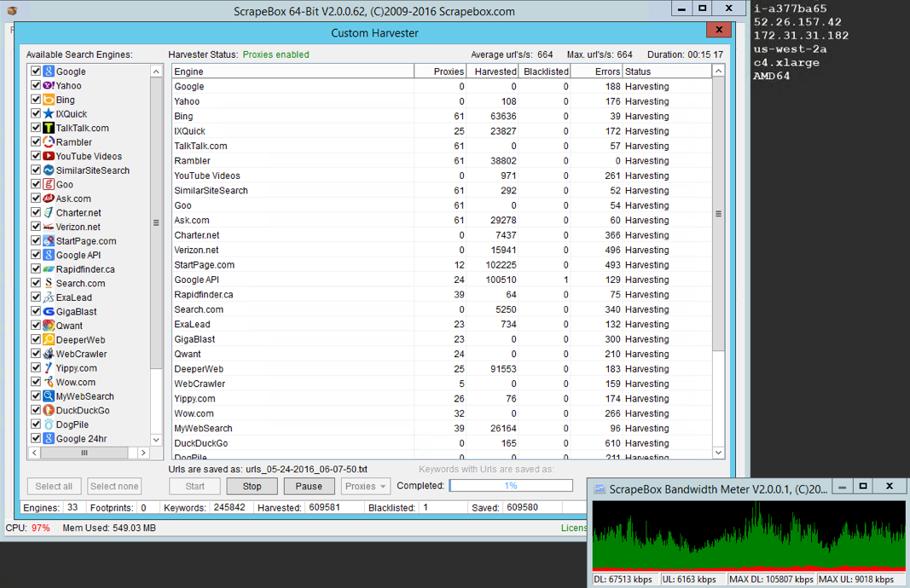This screenshot has width=910, height=588.
Task: Click engine list scroll-up arrow
Action: point(155,72)
